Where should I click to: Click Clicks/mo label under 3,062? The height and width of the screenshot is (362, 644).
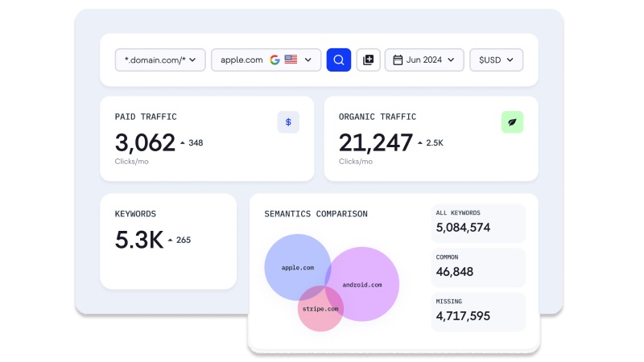(x=131, y=162)
